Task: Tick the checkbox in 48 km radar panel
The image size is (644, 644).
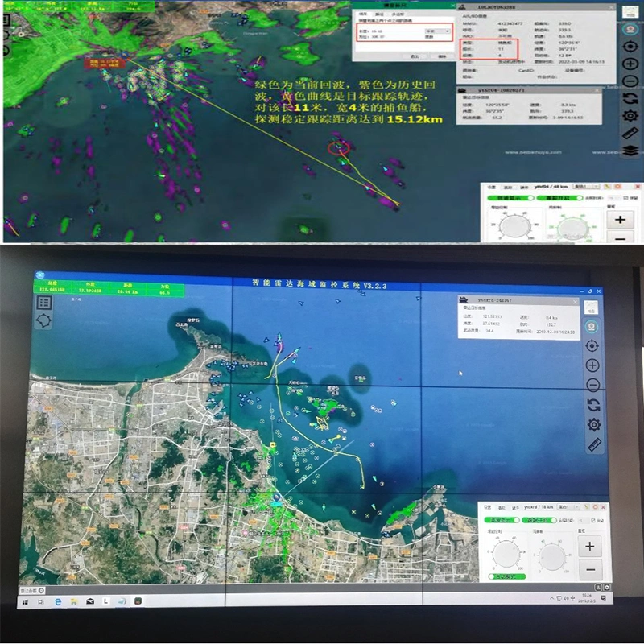Action: point(626,198)
